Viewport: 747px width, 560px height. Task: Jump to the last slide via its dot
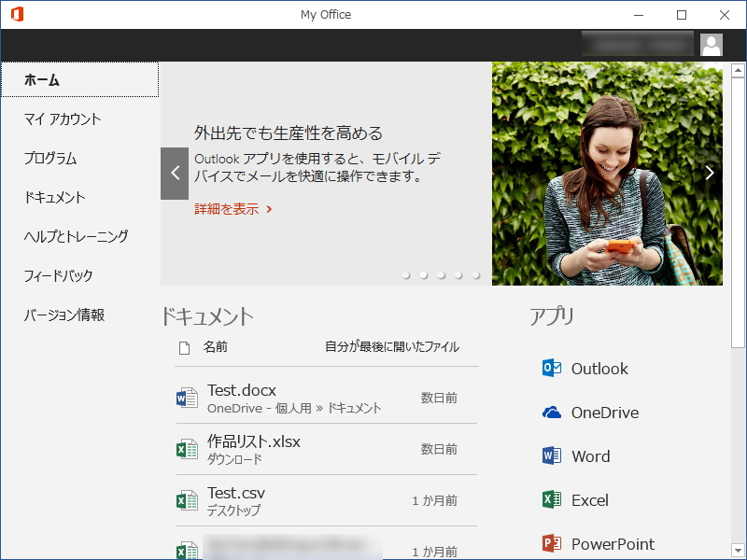476,275
